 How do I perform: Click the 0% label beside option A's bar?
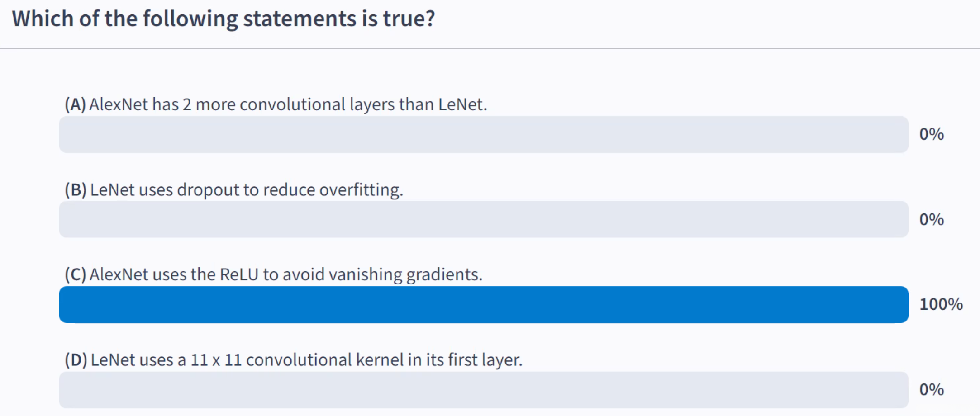tap(931, 134)
